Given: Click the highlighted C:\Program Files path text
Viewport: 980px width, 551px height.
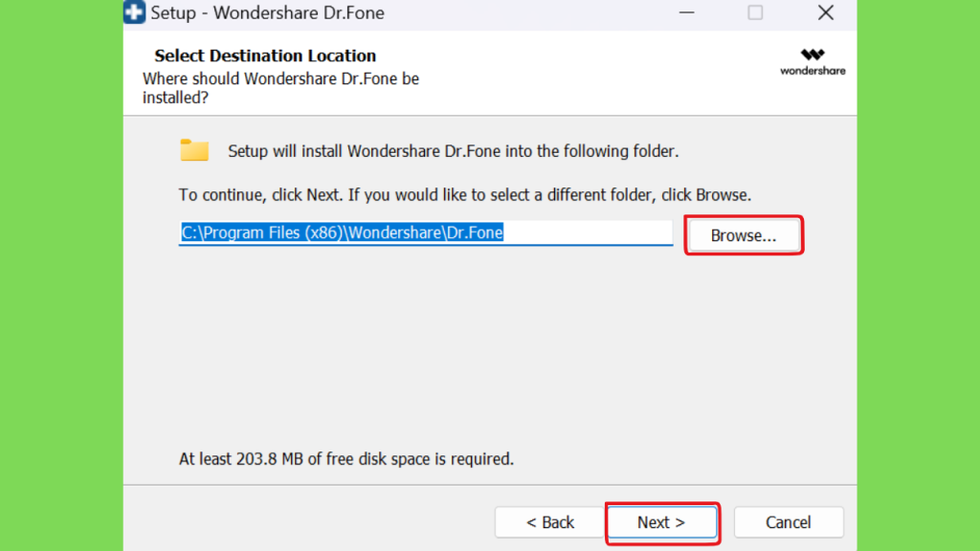Looking at the screenshot, I should click(x=342, y=232).
